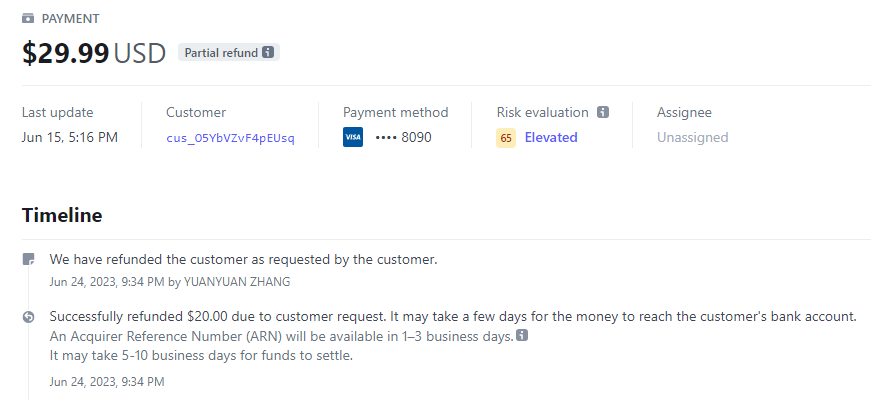This screenshot has height=400, width=871.
Task: Click Unassigned under Assignee
Action: [x=692, y=137]
